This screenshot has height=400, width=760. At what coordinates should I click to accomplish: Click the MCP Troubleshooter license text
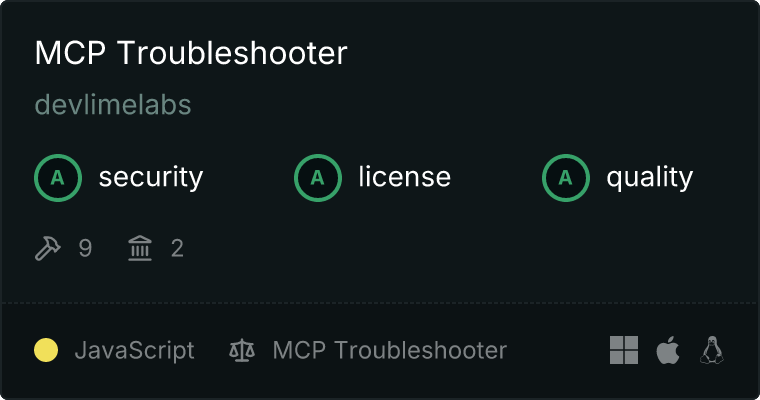coord(390,350)
